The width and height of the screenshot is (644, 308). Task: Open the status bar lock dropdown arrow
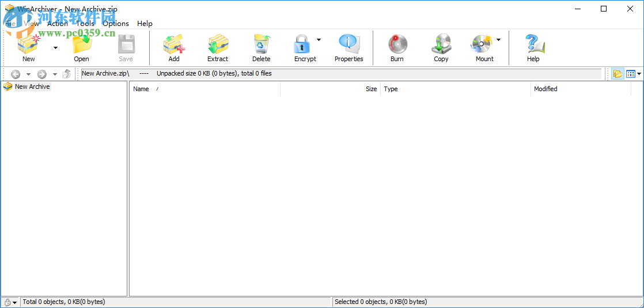[x=15, y=303]
